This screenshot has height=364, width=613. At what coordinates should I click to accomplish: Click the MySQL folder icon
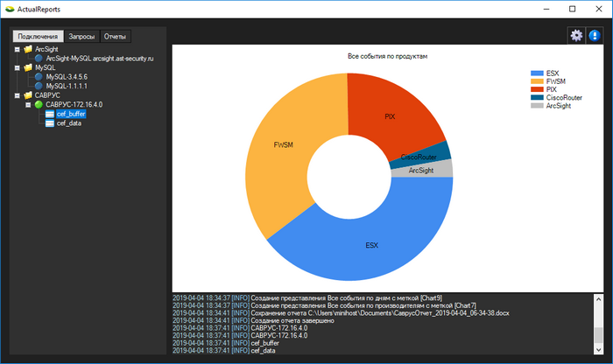[x=28, y=67]
